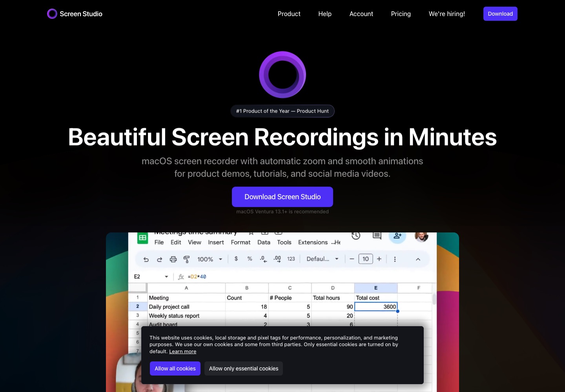
Task: Open the File menu in the spreadsheet
Action: pos(159,242)
